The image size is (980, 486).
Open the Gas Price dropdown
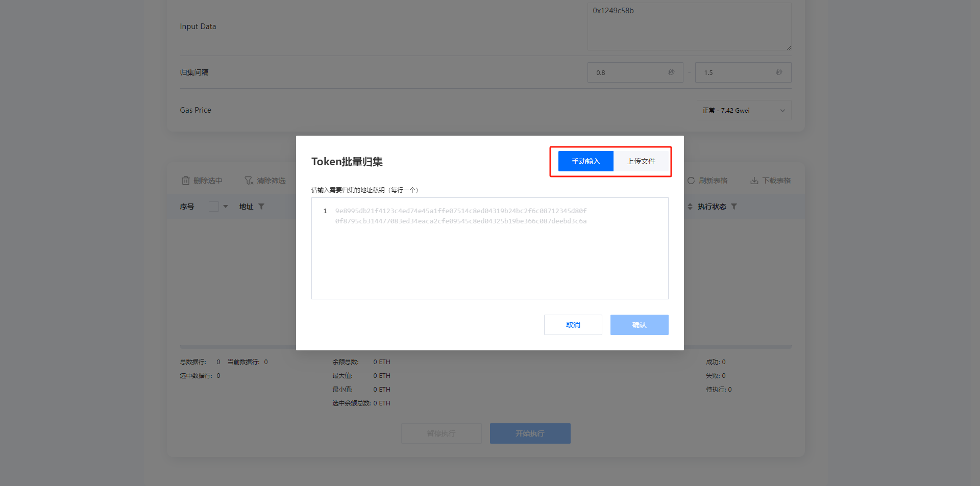point(744,110)
